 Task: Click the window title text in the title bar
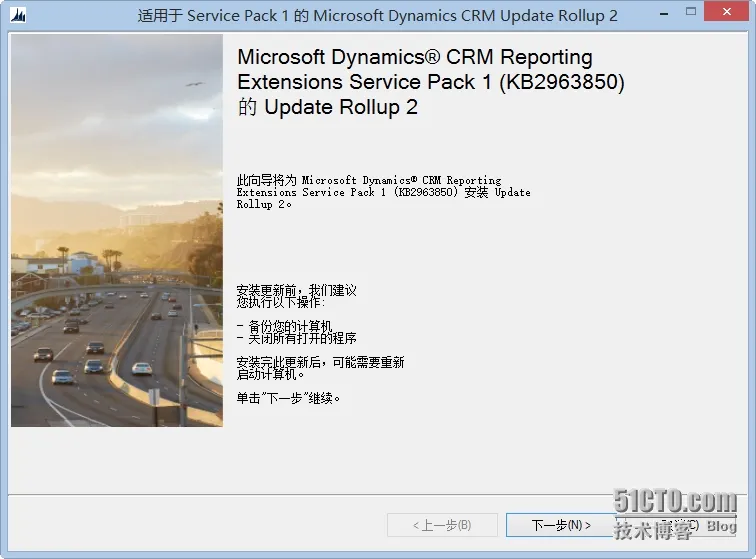tap(377, 16)
